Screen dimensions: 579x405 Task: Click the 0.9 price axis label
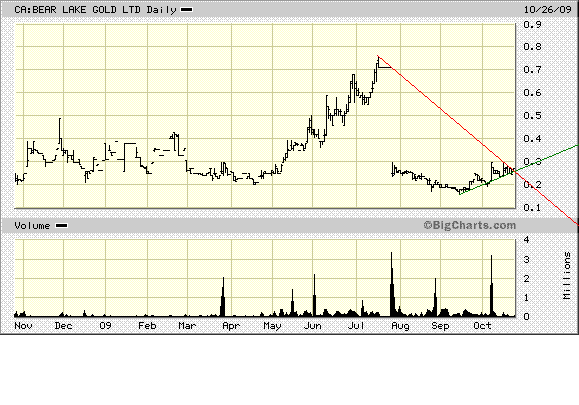[x=532, y=24]
